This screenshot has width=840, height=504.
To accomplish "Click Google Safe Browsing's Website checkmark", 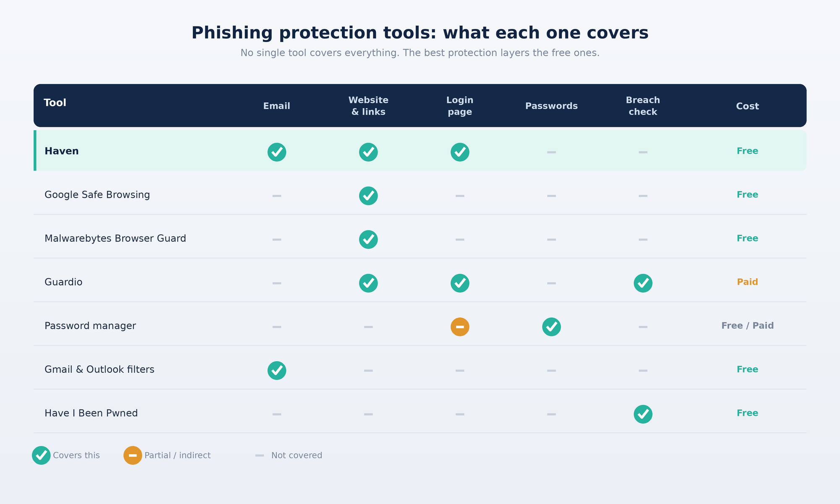I will (368, 196).
